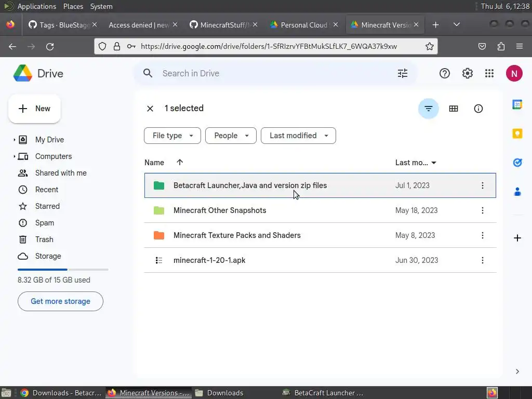Open the Spam section
This screenshot has height=399, width=532.
[45, 223]
